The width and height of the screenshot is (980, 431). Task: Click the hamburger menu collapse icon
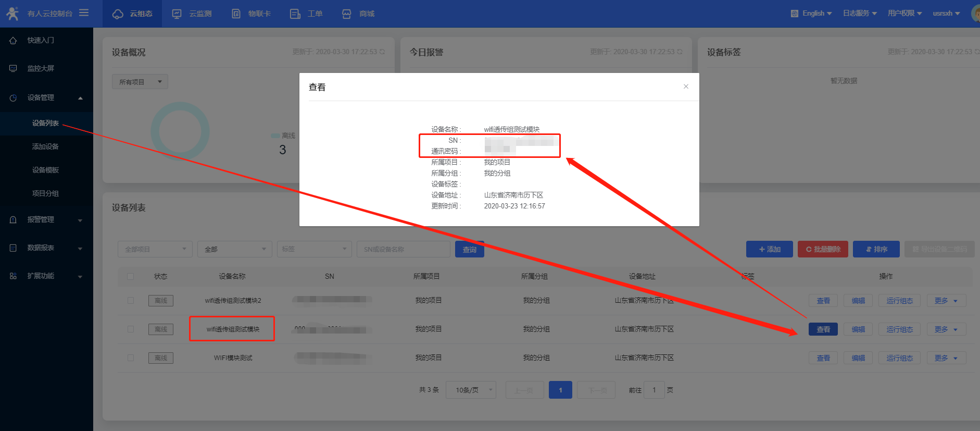click(x=84, y=13)
